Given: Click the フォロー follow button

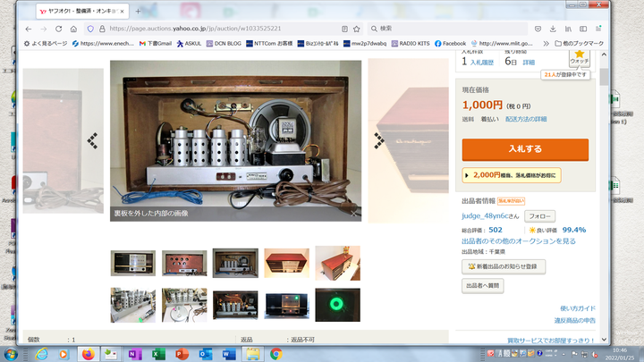Looking at the screenshot, I should coord(539,216).
